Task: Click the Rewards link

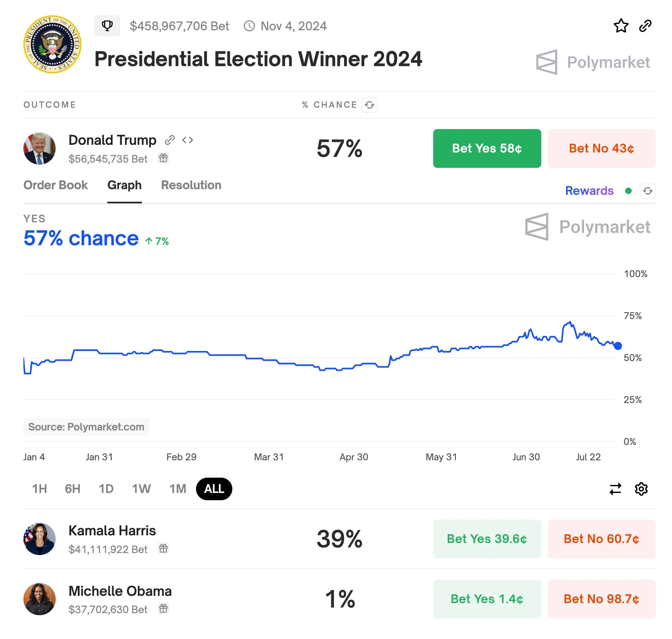Action: (589, 191)
